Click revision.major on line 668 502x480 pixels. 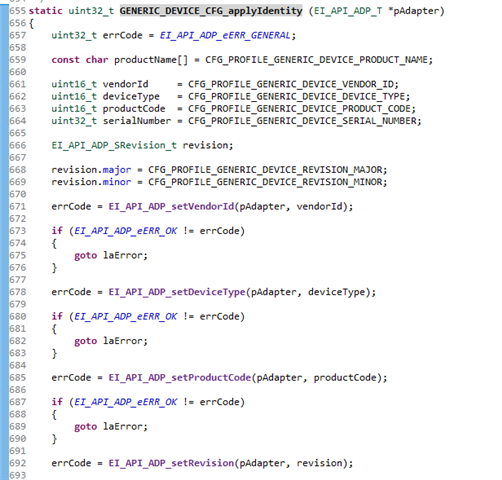pyautogui.click(x=91, y=170)
